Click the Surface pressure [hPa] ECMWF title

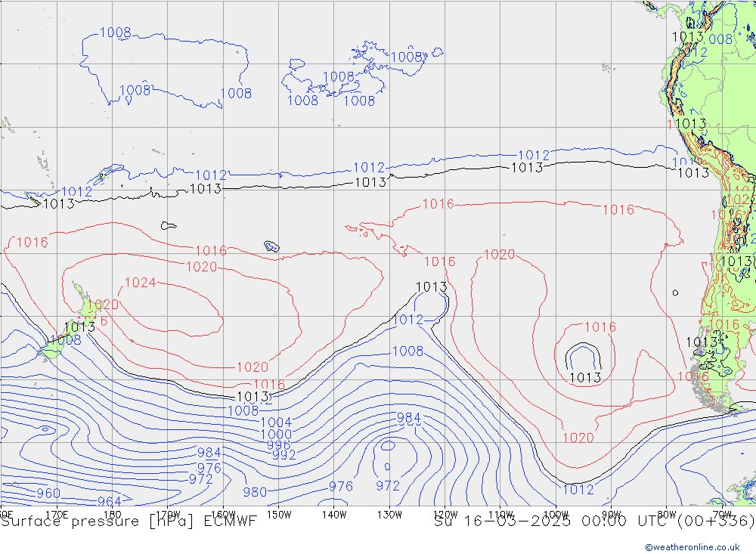point(129,521)
